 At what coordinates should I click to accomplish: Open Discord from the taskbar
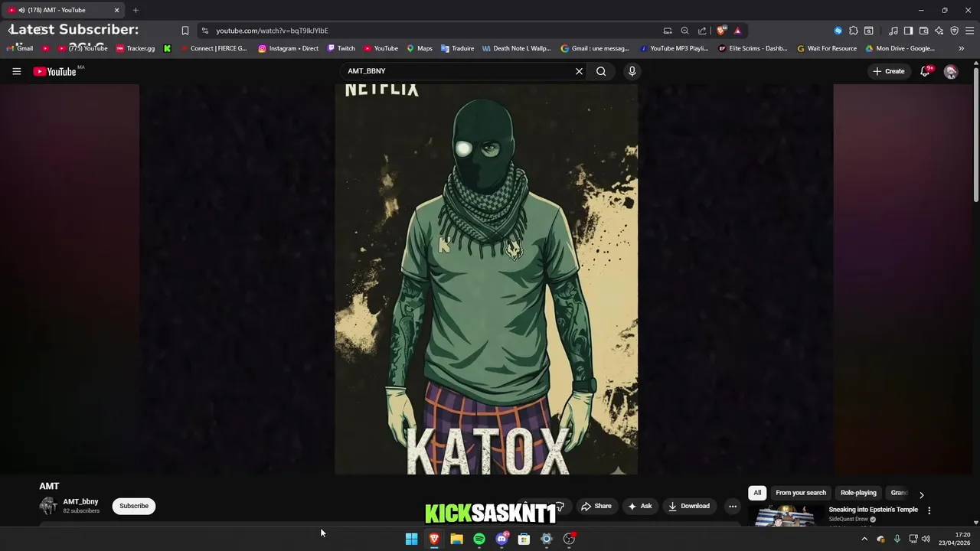point(501,539)
